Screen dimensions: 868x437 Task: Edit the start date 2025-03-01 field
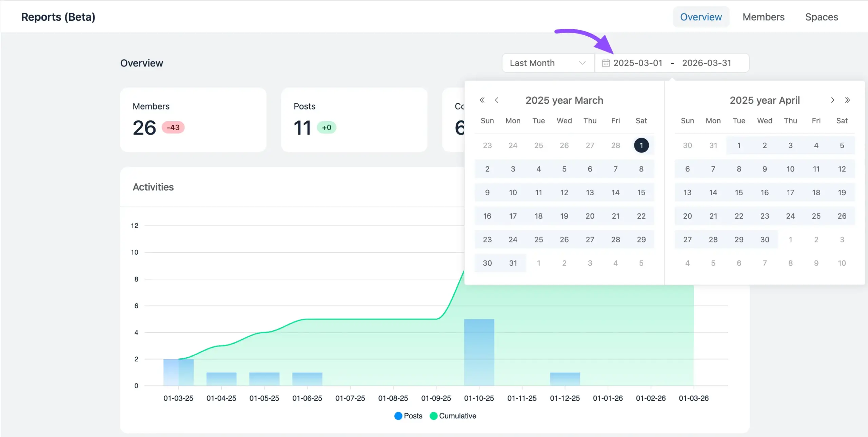[x=637, y=63]
